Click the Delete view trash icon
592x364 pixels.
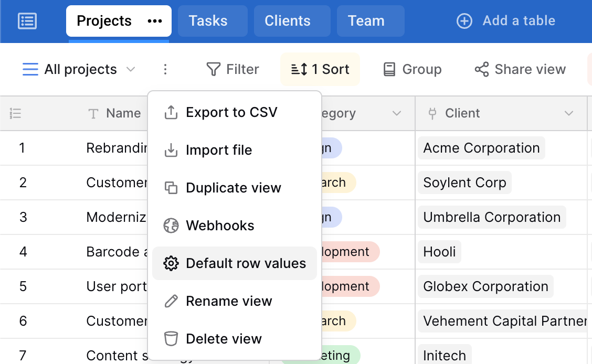(171, 339)
